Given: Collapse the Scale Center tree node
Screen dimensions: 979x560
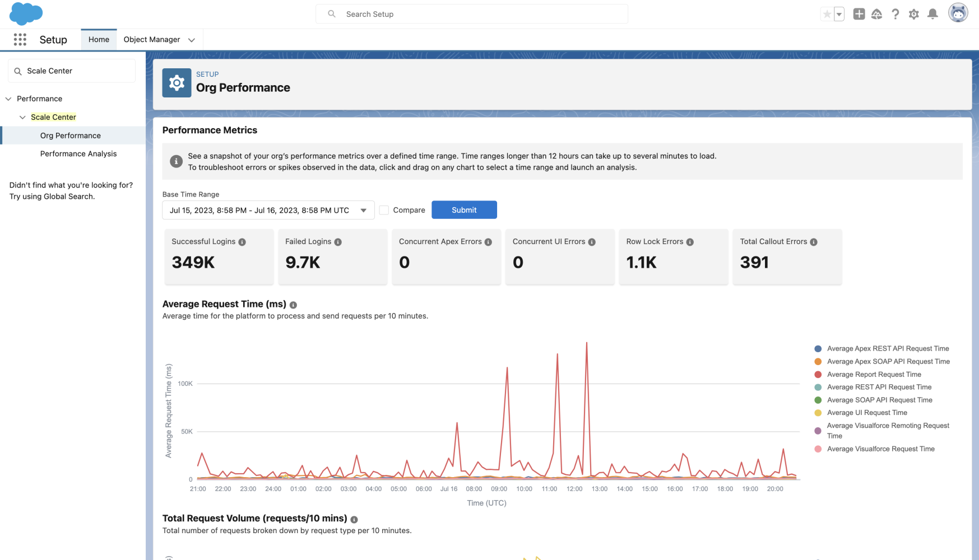Looking at the screenshot, I should [x=22, y=117].
